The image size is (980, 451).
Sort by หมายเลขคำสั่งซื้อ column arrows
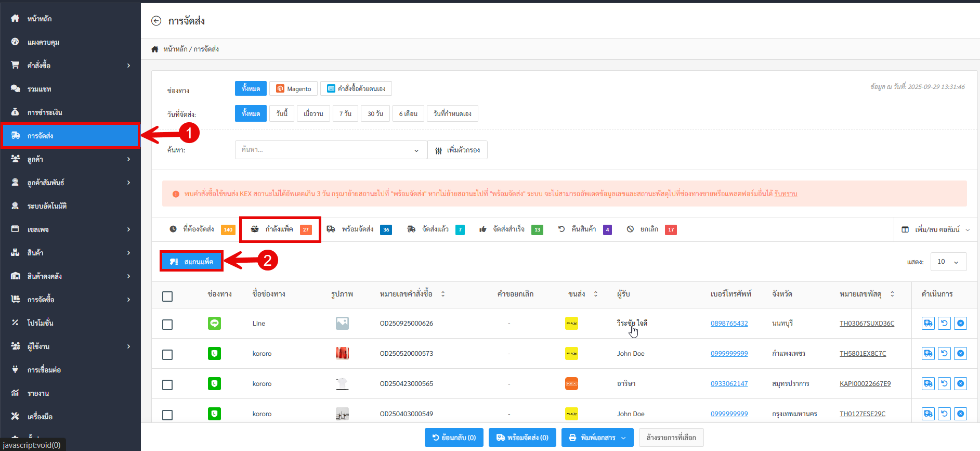coord(443,294)
